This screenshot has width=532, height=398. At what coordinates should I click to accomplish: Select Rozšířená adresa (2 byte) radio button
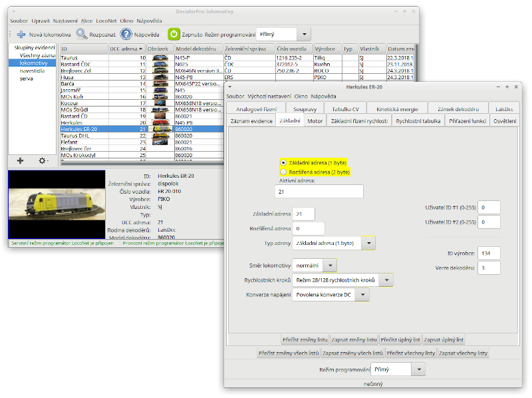pyautogui.click(x=284, y=172)
